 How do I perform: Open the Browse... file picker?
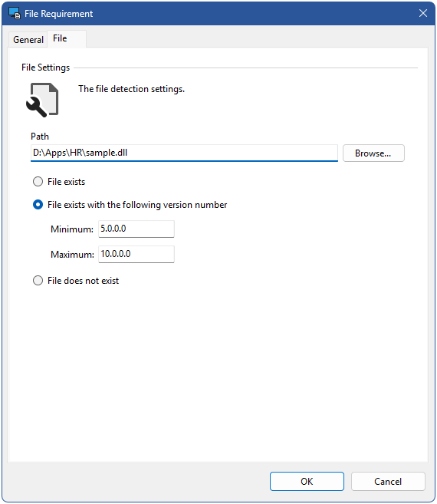(373, 153)
